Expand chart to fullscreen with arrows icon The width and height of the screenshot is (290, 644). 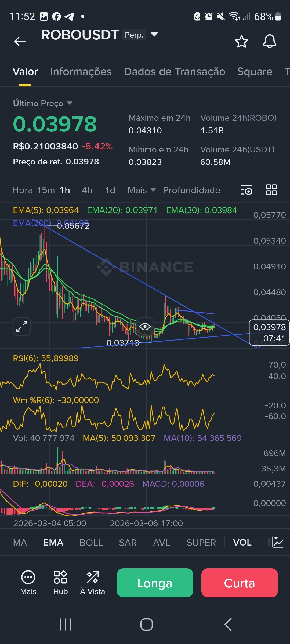point(22,327)
